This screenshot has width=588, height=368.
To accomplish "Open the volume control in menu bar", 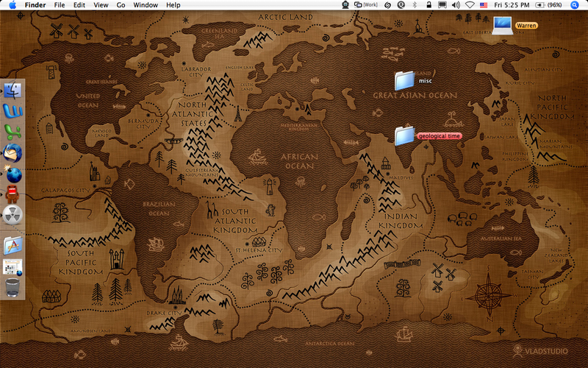I will point(456,5).
